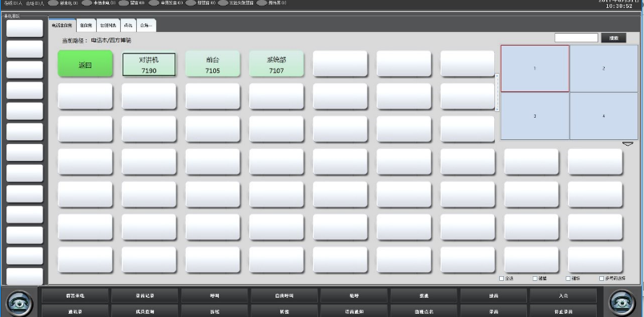The image size is (644, 317).
Task: Click the telephone handset icon at bottom right
Action: point(622,303)
